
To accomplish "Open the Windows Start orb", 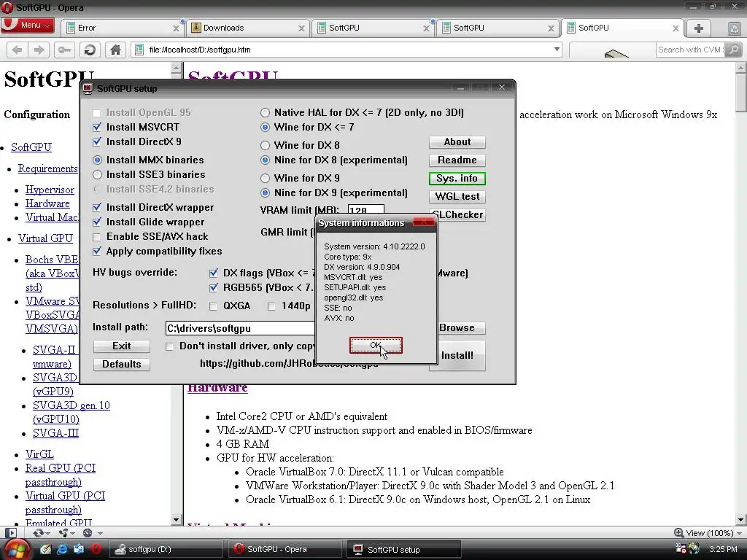I will pos(16,549).
